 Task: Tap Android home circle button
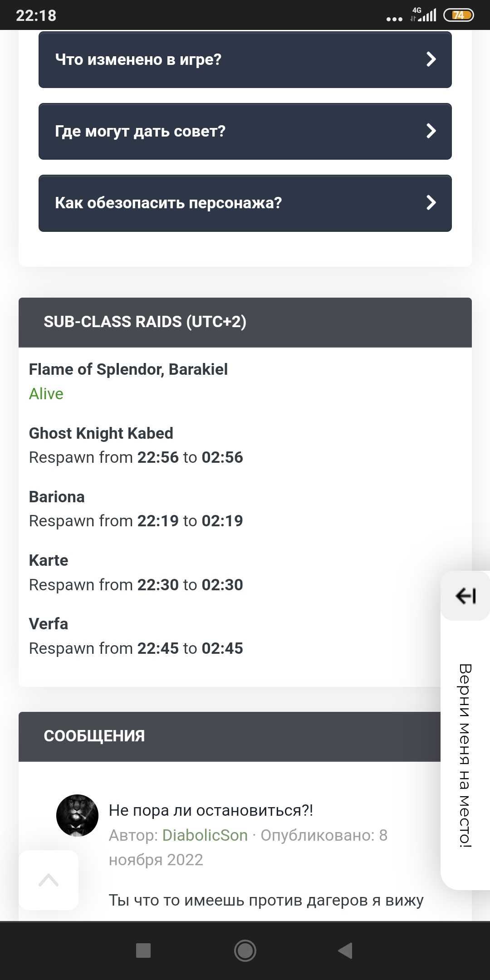coord(245,951)
